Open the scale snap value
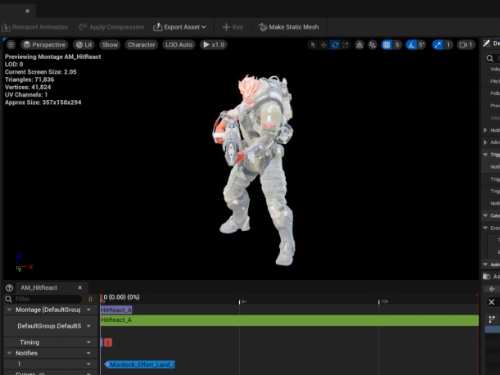The height and width of the screenshot is (375, 500). [x=448, y=44]
